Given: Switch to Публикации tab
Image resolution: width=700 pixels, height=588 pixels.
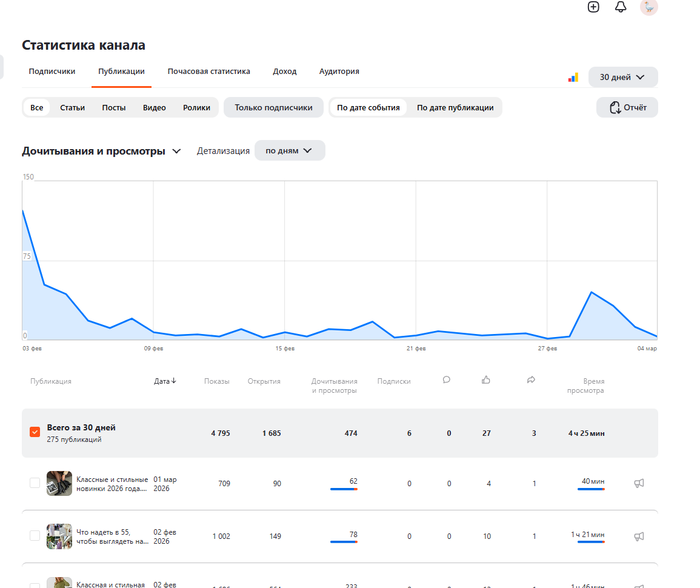Looking at the screenshot, I should [x=121, y=72].
